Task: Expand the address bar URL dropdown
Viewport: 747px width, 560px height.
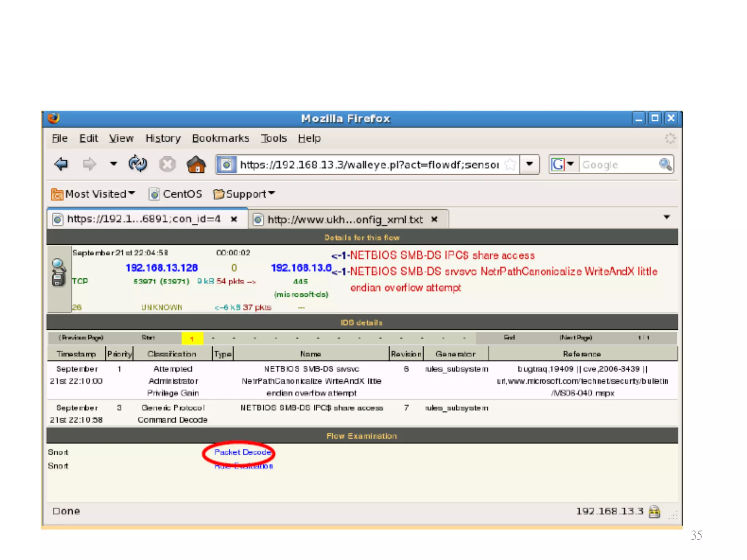Action: (530, 164)
